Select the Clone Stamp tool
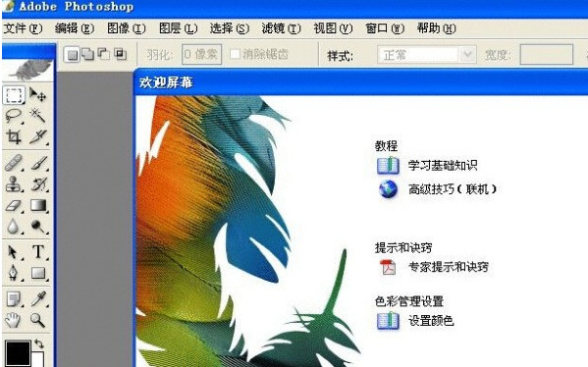The height and width of the screenshot is (367, 588). tap(14, 184)
